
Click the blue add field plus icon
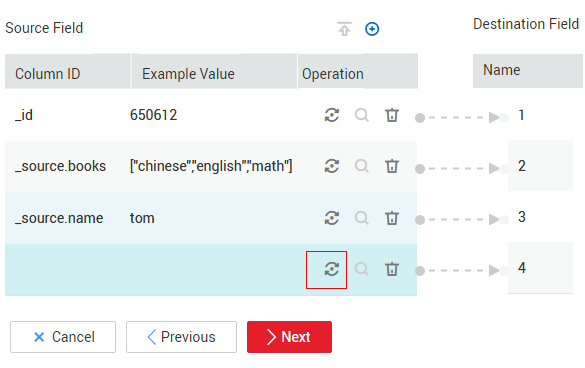click(372, 29)
